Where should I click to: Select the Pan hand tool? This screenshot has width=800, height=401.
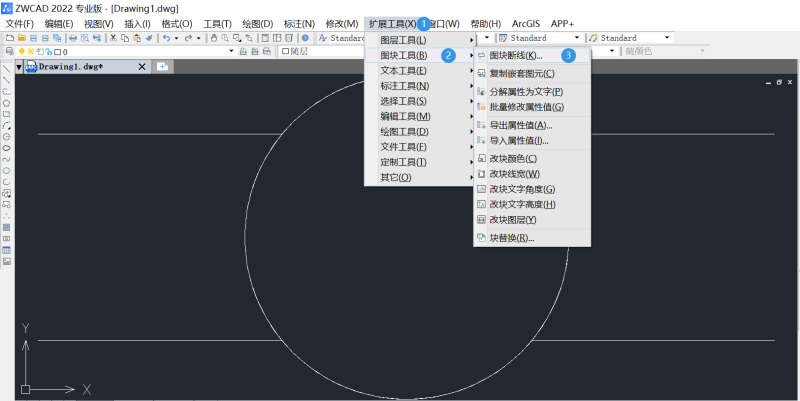pyautogui.click(x=211, y=38)
